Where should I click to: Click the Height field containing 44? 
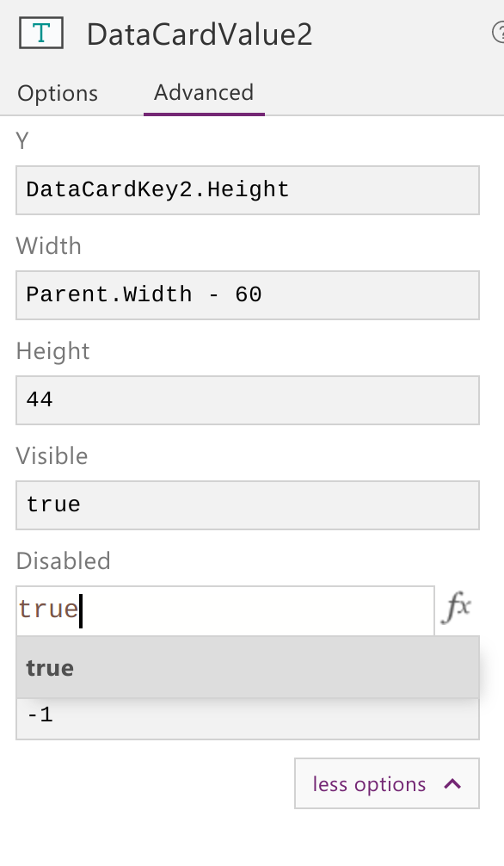tap(248, 400)
